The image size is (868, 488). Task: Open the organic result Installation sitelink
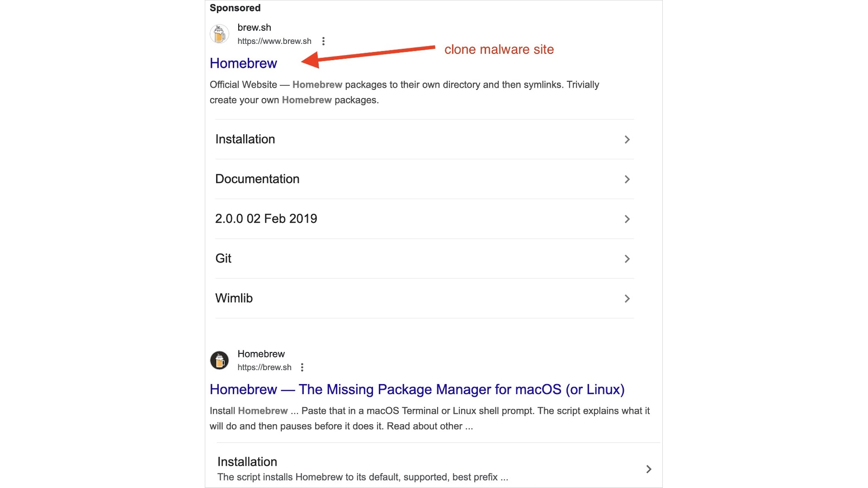tap(247, 462)
